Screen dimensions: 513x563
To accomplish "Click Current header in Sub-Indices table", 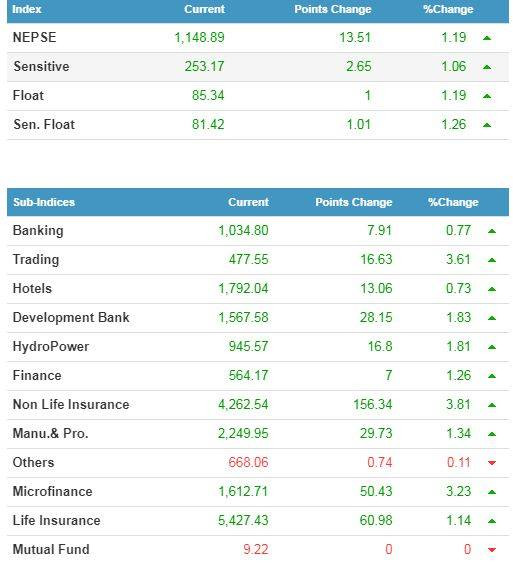I will pos(248,202).
